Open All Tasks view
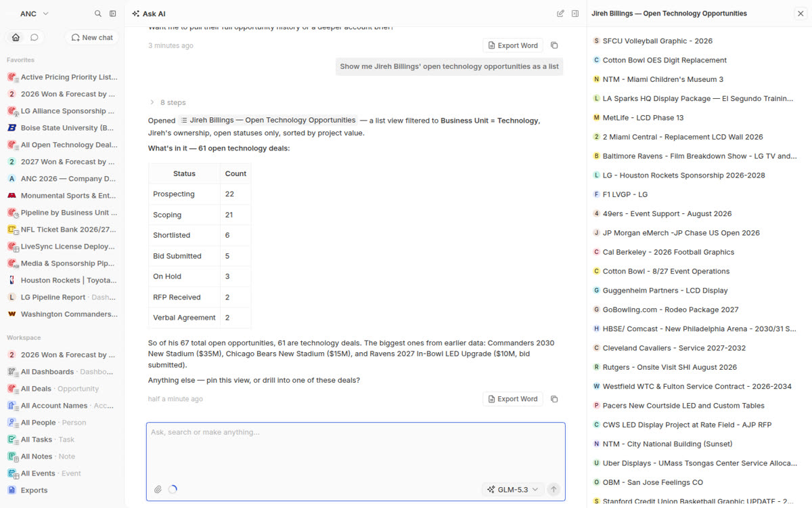This screenshot has width=812, height=508. click(x=62, y=440)
